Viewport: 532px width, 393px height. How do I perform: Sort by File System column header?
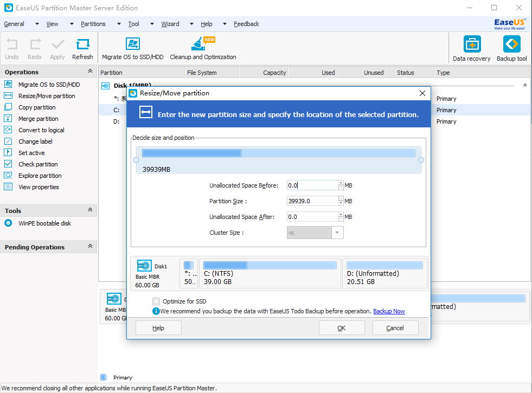point(212,73)
